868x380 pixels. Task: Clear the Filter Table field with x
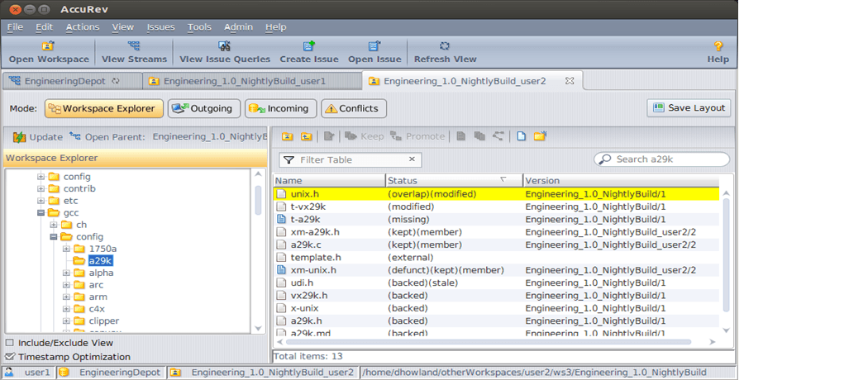click(x=412, y=159)
